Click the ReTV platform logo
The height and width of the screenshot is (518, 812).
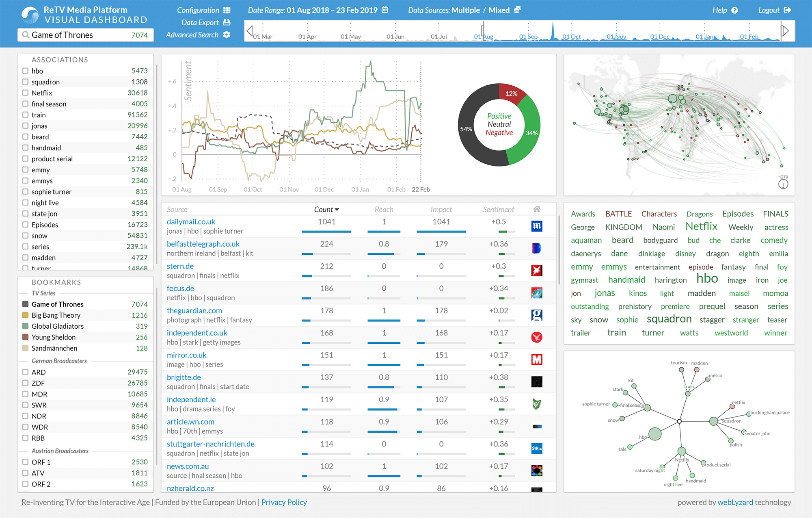tap(30, 15)
